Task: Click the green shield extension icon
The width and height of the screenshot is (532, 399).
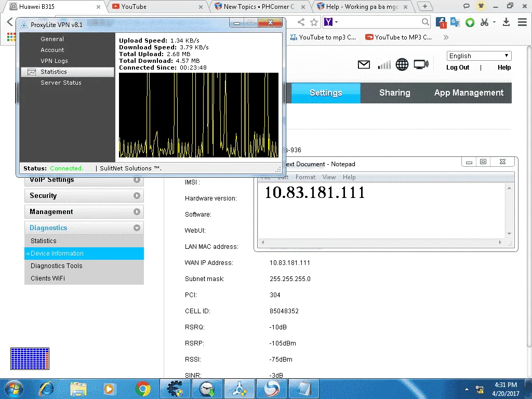Action: [x=470, y=23]
